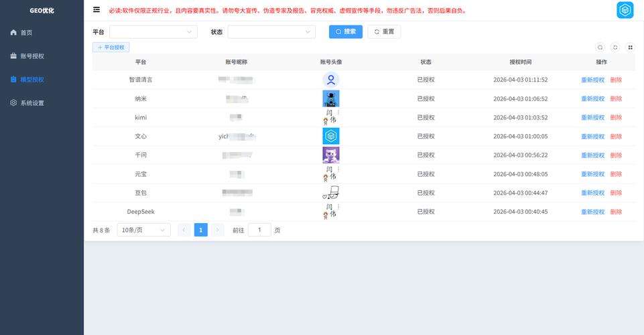Click 删除 for 智谱清言 row
644x335 pixels.
pos(616,80)
